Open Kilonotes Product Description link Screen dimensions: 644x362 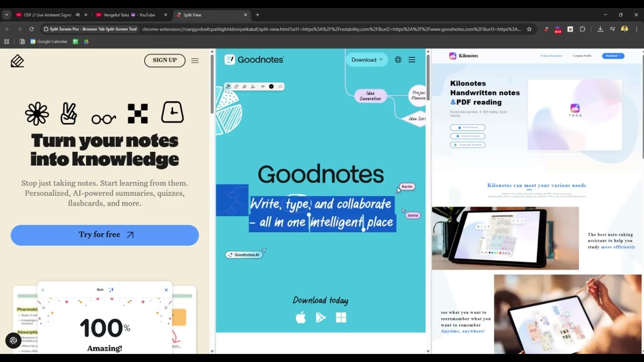[551, 56]
